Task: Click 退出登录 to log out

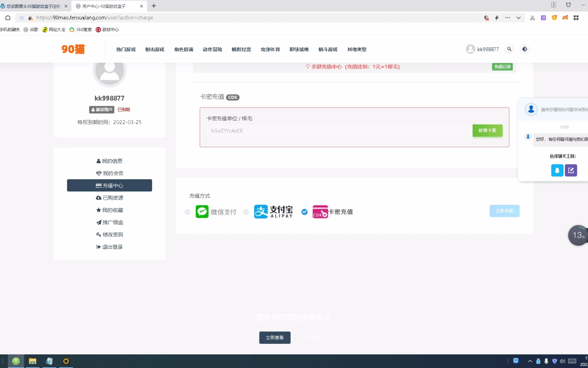Action: [109, 247]
